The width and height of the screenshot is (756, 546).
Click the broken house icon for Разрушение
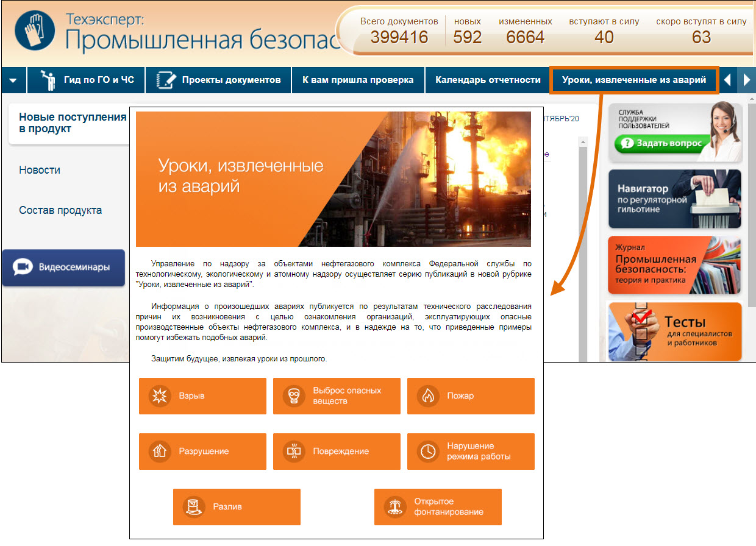(160, 452)
